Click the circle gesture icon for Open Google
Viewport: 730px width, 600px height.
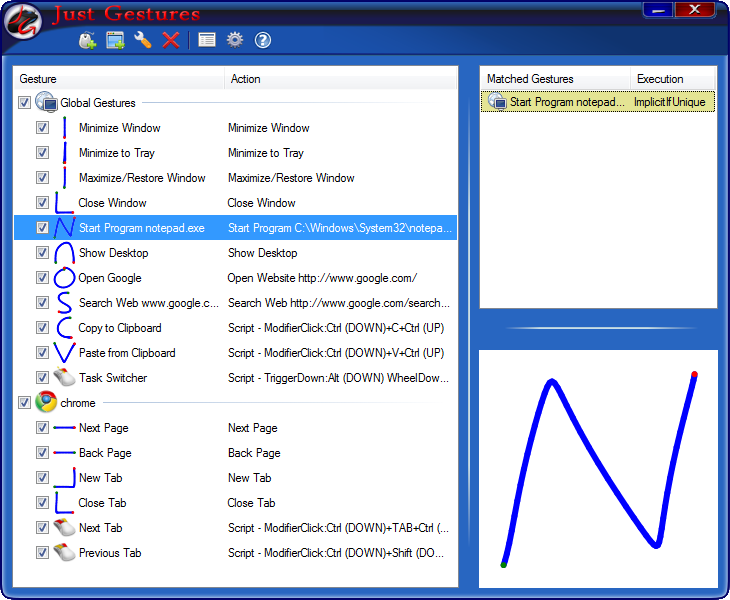[64, 278]
